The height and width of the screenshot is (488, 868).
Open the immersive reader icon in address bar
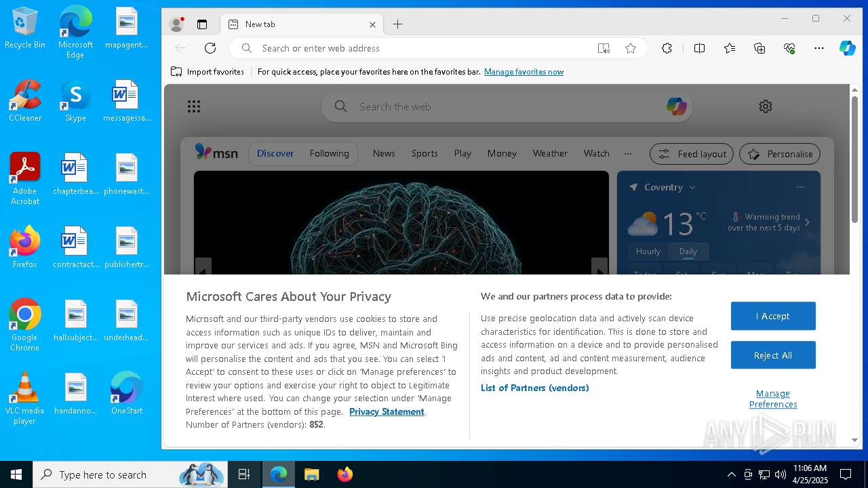pos(604,48)
